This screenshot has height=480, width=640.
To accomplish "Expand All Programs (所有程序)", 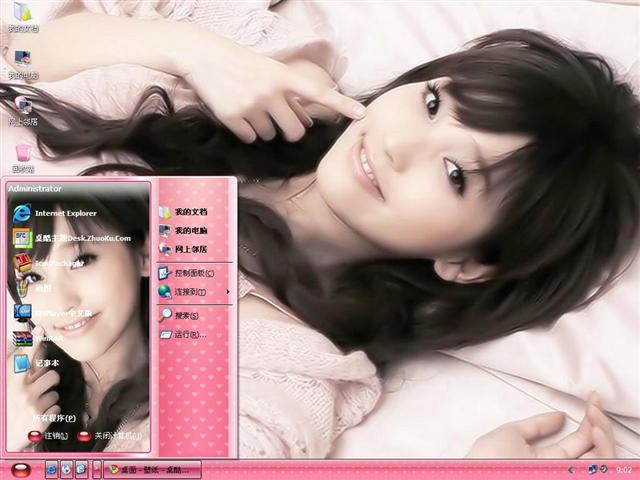I will 54,418.
